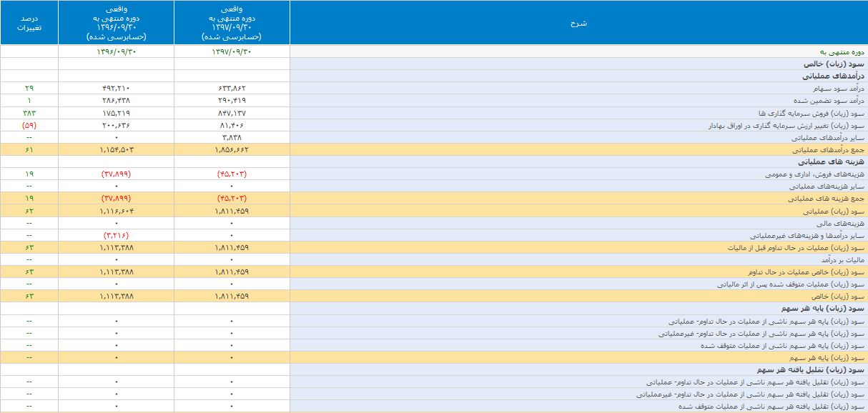Click the 1396/09/30 audited period column header
Image resolution: width=868 pixels, height=413 pixels.
[116, 23]
